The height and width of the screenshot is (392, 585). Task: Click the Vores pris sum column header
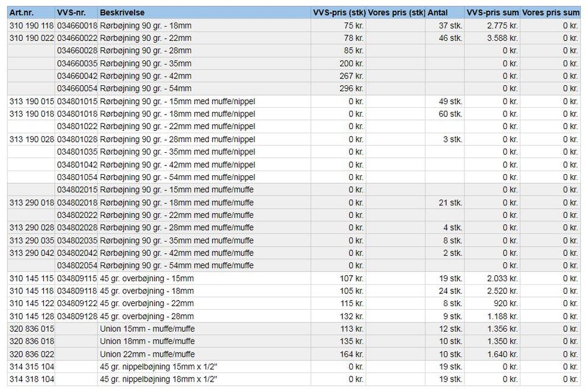tap(550, 12)
